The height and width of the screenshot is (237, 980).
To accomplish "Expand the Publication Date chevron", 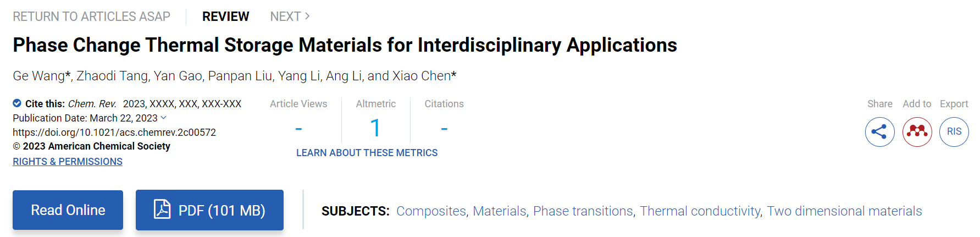I will (x=164, y=118).
